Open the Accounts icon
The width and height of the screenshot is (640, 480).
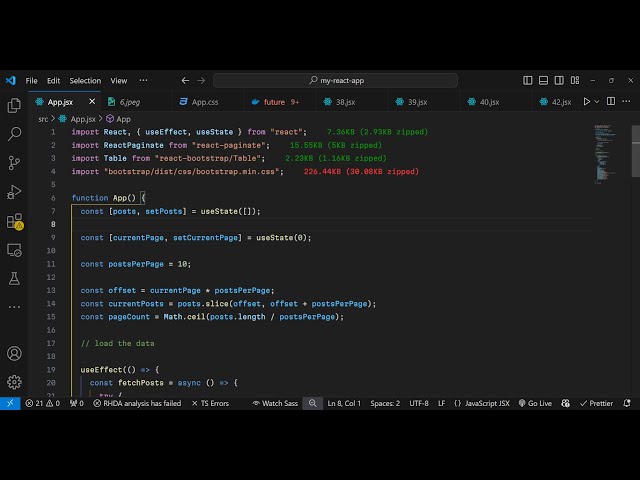pos(14,353)
